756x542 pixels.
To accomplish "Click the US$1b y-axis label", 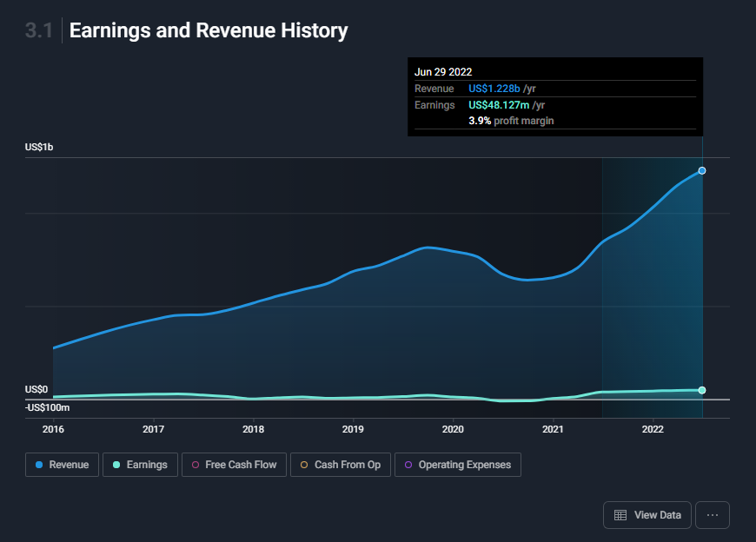I will tap(39, 148).
